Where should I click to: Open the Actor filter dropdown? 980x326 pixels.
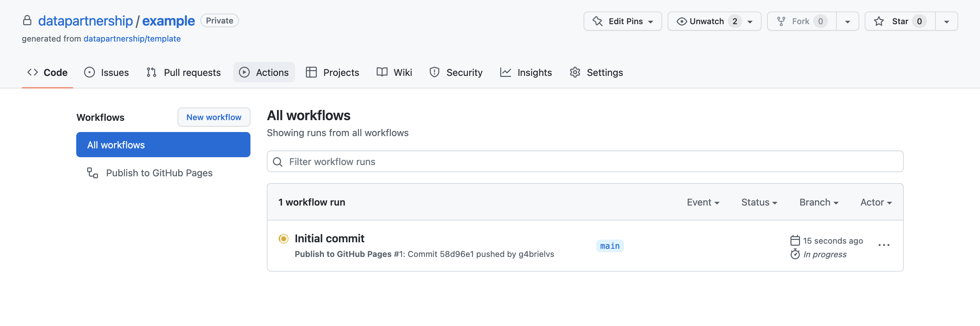click(876, 202)
